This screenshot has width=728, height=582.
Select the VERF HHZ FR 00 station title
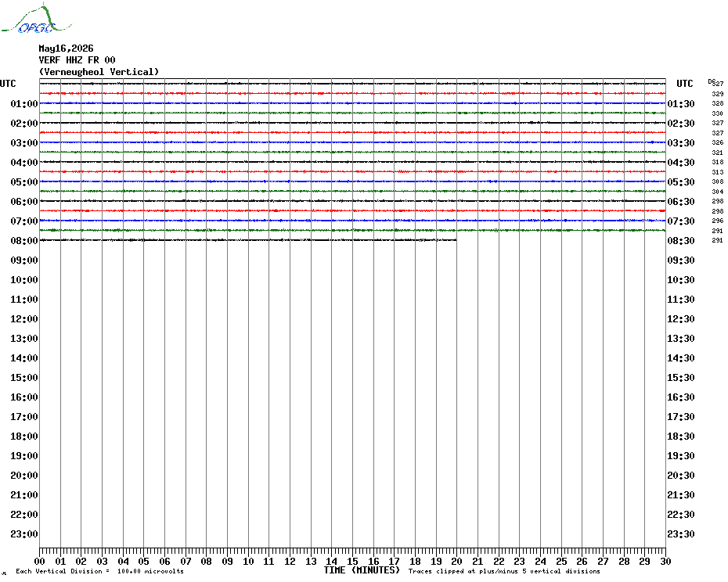click(77, 60)
